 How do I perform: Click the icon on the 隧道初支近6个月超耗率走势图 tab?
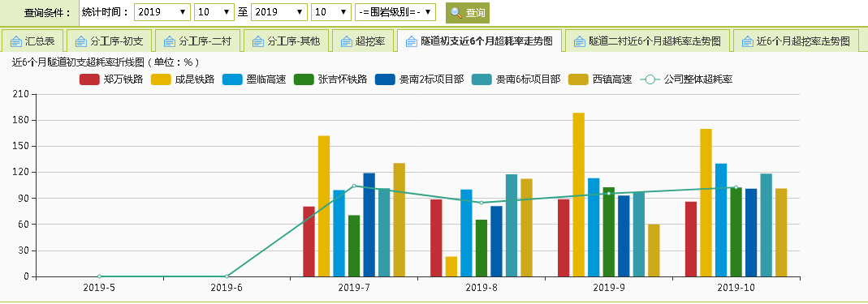(412, 41)
